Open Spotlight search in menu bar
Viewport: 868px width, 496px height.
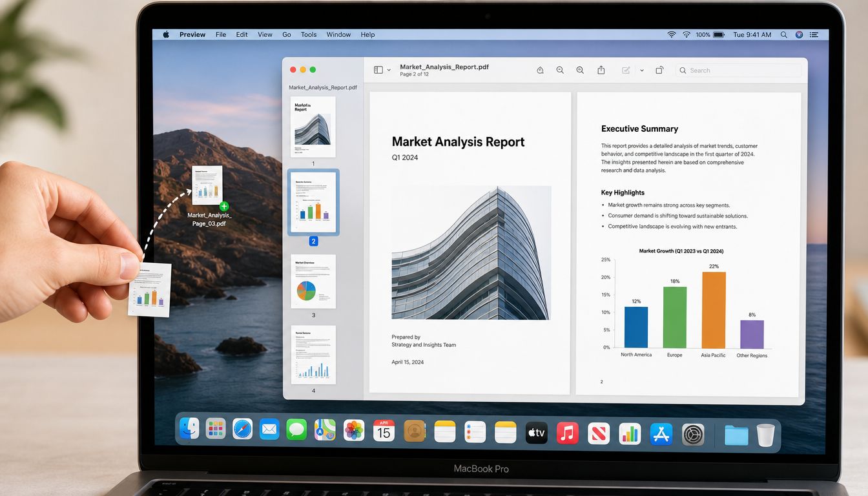tap(784, 35)
